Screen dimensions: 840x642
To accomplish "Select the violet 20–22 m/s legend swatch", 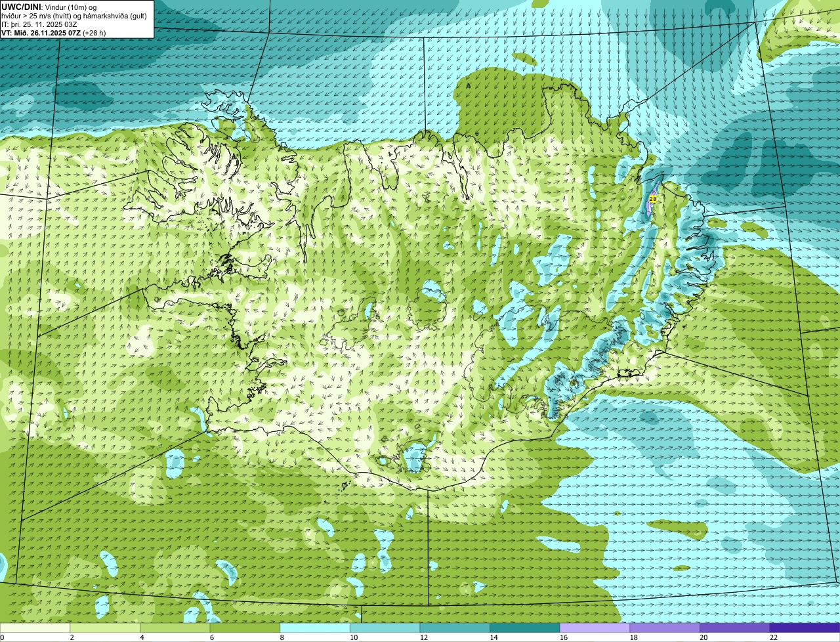I will 735,628.
